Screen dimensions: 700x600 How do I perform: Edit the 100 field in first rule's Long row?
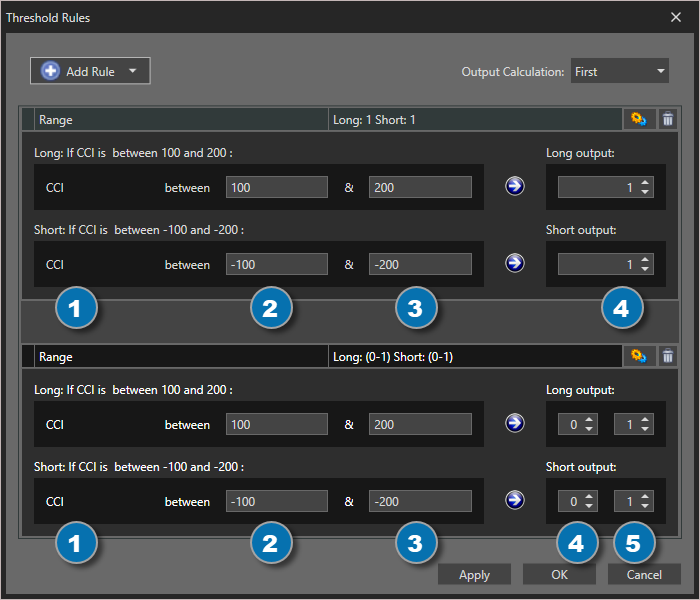[x=277, y=187]
